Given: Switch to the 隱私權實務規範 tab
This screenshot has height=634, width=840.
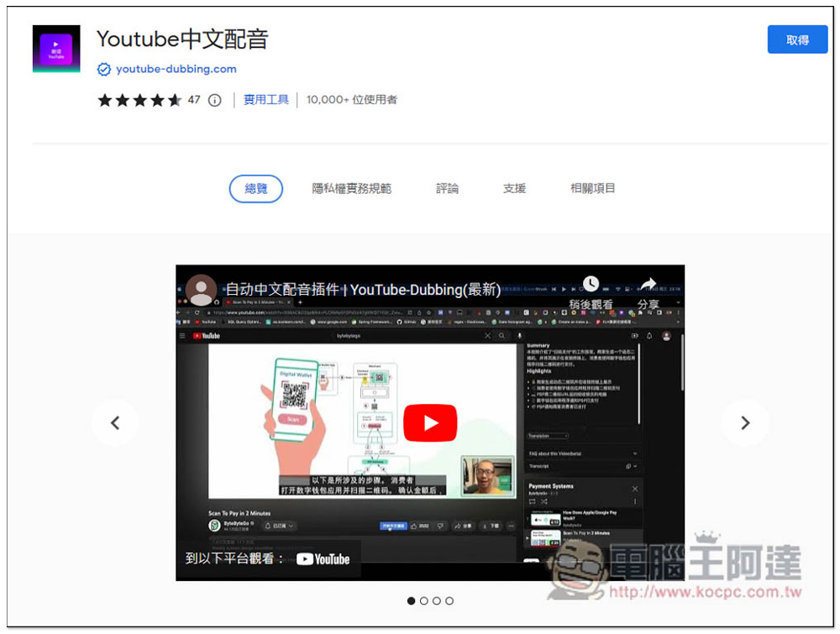Looking at the screenshot, I should point(351,188).
